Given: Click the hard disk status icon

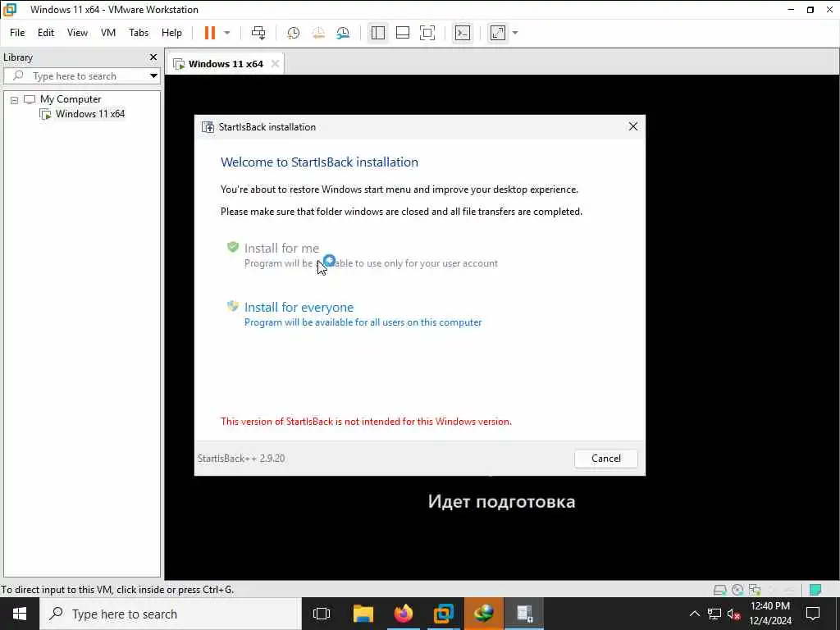Looking at the screenshot, I should tap(719, 590).
